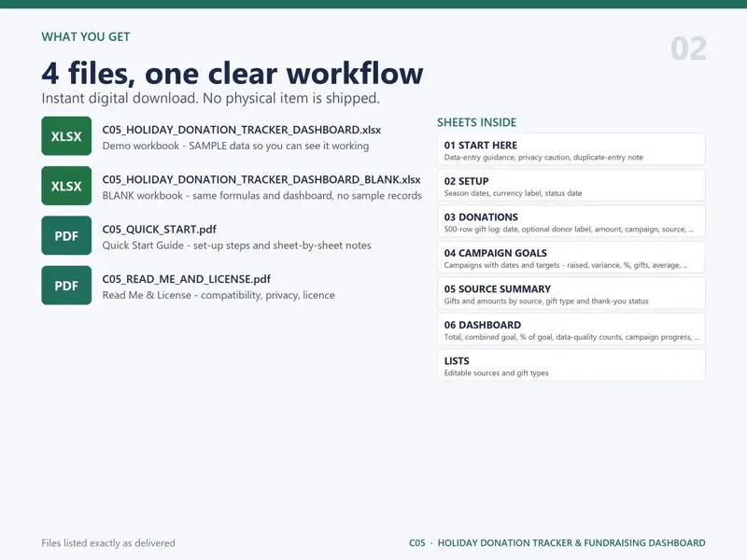Click the 'Quick Start Guide - set-up steps' description
747x560 pixels.
click(237, 245)
